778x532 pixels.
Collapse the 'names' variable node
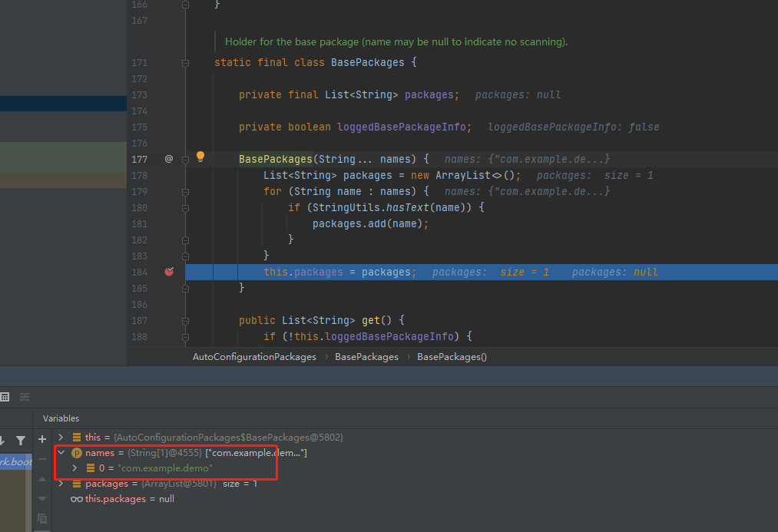pos(61,453)
